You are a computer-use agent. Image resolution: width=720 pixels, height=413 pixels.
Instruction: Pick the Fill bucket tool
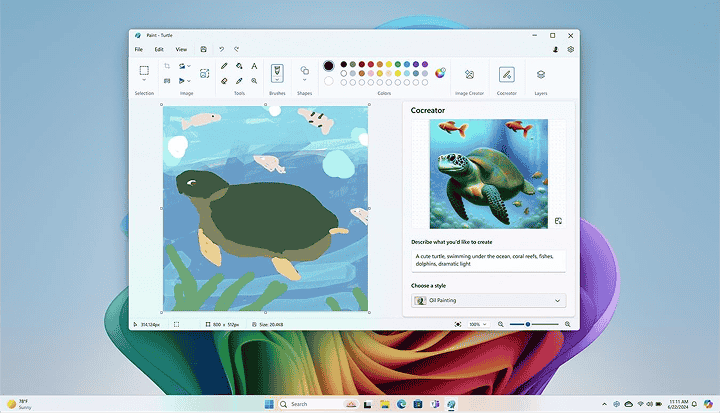pos(240,66)
